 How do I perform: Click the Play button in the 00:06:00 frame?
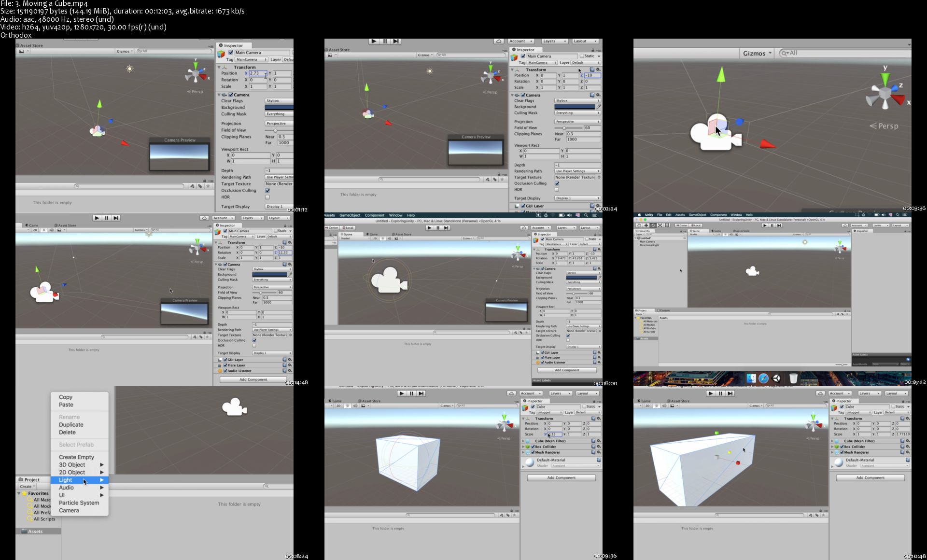(x=429, y=228)
